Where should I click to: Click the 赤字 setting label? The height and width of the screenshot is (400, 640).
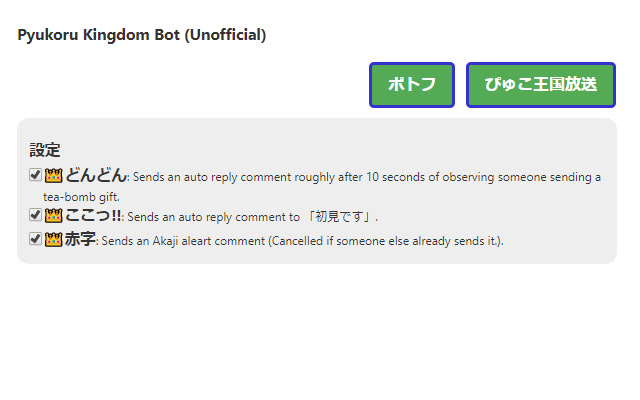80,240
